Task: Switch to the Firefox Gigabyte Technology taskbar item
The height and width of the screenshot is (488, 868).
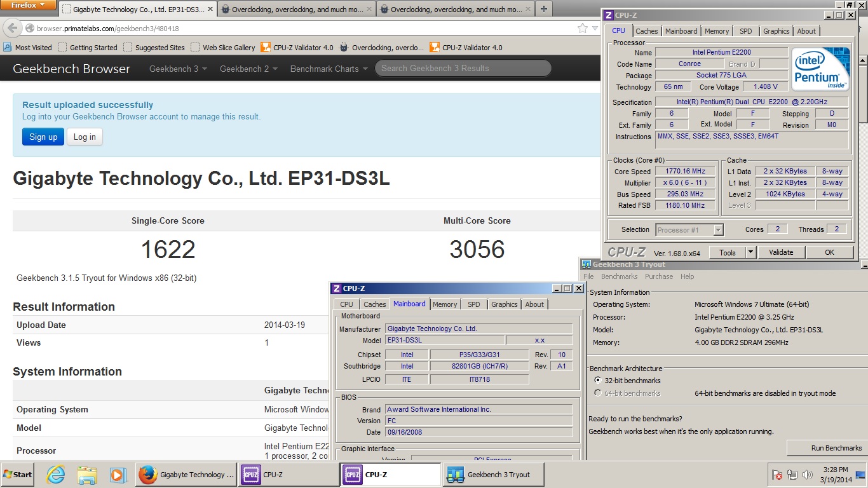Action: coord(186,475)
